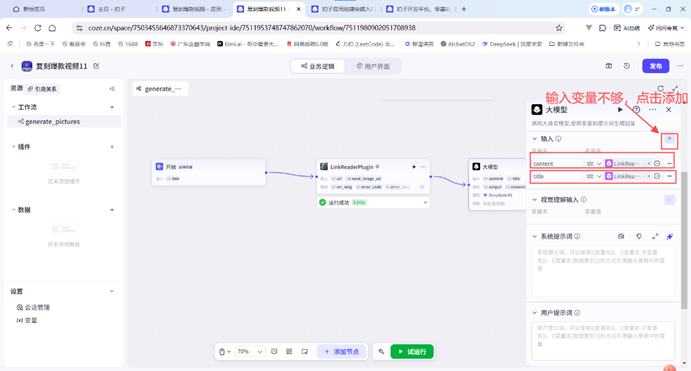Select the generate_ workflow tab
This screenshot has height=371, width=691.
pos(160,89)
